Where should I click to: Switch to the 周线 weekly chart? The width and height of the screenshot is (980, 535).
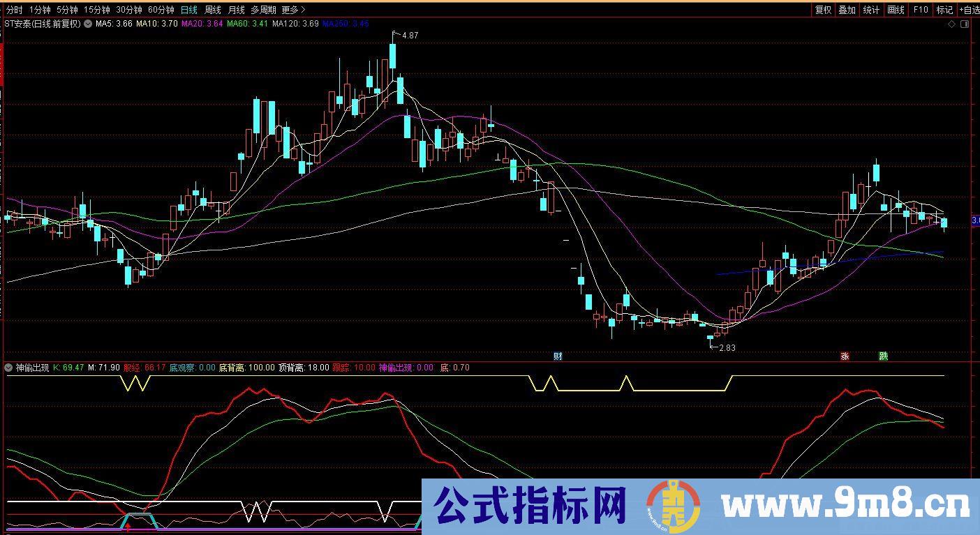(213, 10)
